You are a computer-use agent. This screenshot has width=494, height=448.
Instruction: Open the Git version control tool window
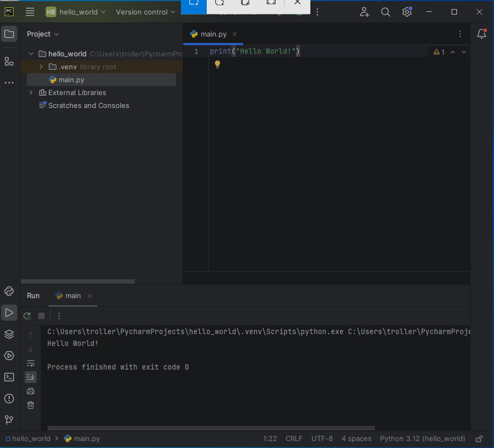(x=9, y=420)
